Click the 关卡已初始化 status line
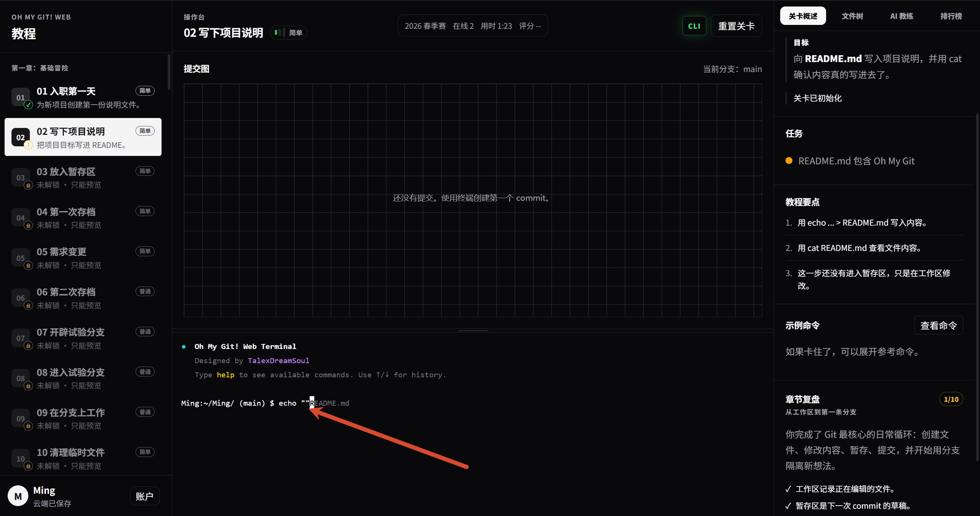This screenshot has width=980, height=516. 817,98
